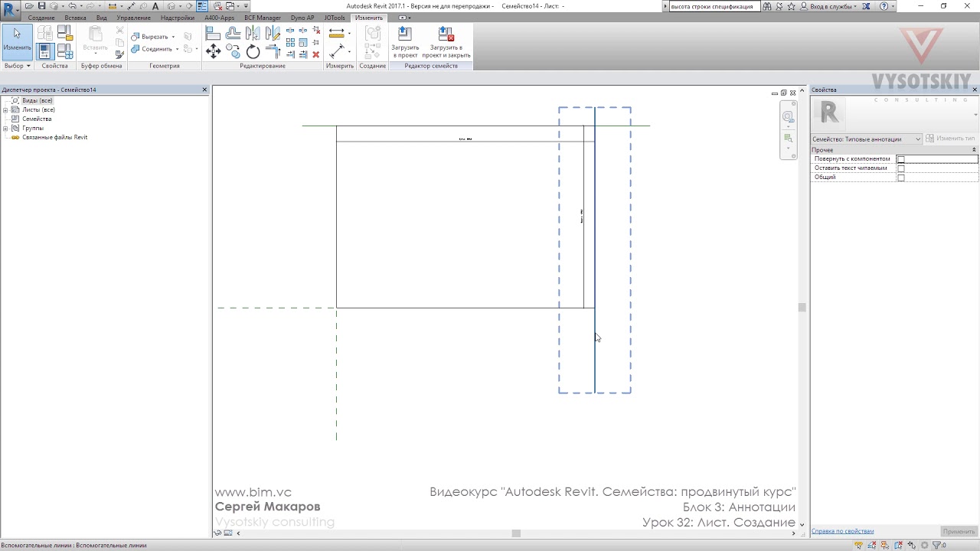
Task: Click Загрузить в проект icon
Action: (x=404, y=41)
